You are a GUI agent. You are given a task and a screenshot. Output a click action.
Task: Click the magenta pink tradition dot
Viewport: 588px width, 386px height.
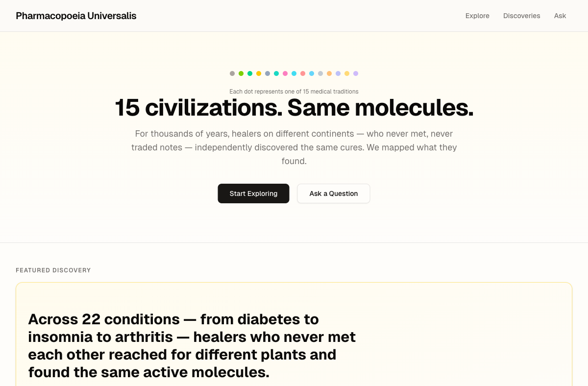point(285,73)
